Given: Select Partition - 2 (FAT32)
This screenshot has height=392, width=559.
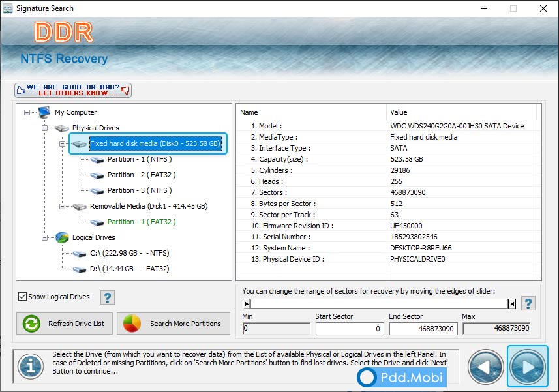Looking at the screenshot, I should coord(142,175).
